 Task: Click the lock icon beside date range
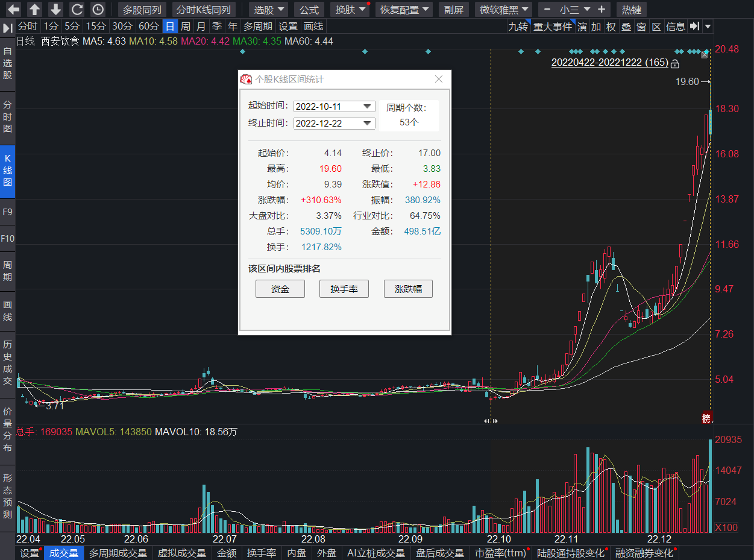click(675, 63)
